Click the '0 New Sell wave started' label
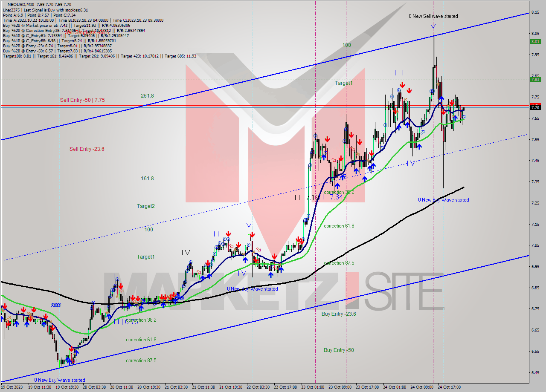546x392 pixels. coord(433,16)
